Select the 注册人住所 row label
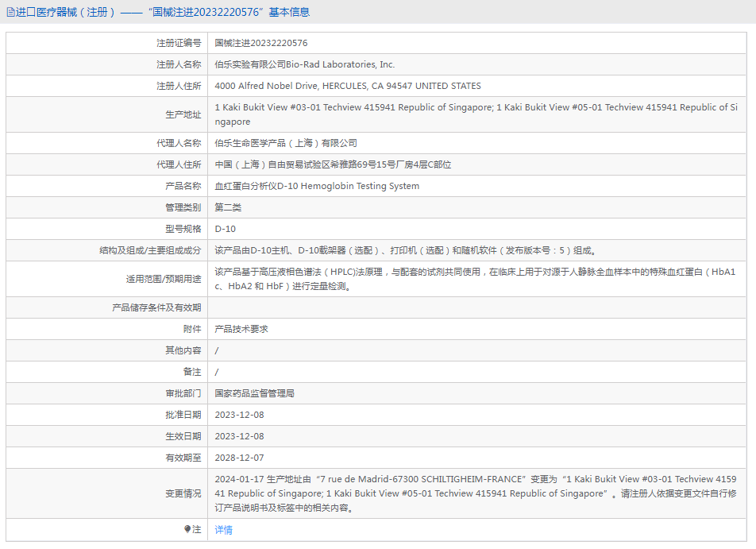The image size is (756, 549). (x=179, y=86)
